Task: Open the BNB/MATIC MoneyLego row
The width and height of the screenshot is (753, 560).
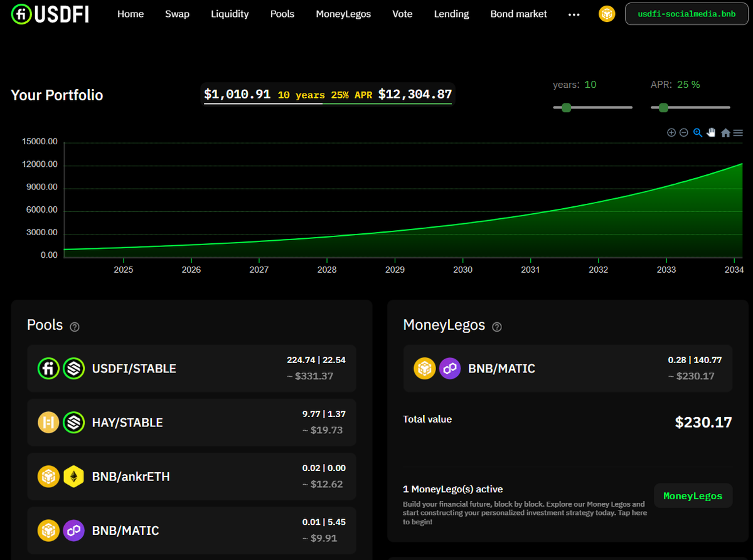Action: pyautogui.click(x=567, y=369)
